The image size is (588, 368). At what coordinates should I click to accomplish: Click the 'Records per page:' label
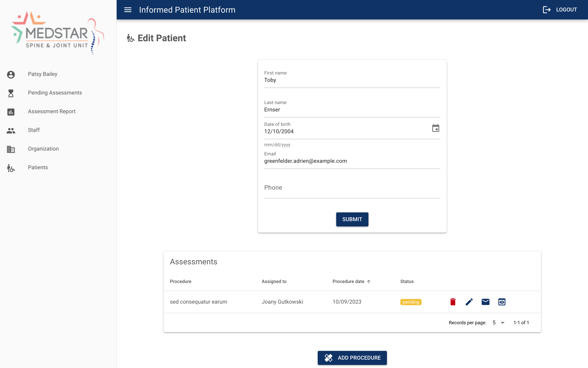click(x=467, y=323)
